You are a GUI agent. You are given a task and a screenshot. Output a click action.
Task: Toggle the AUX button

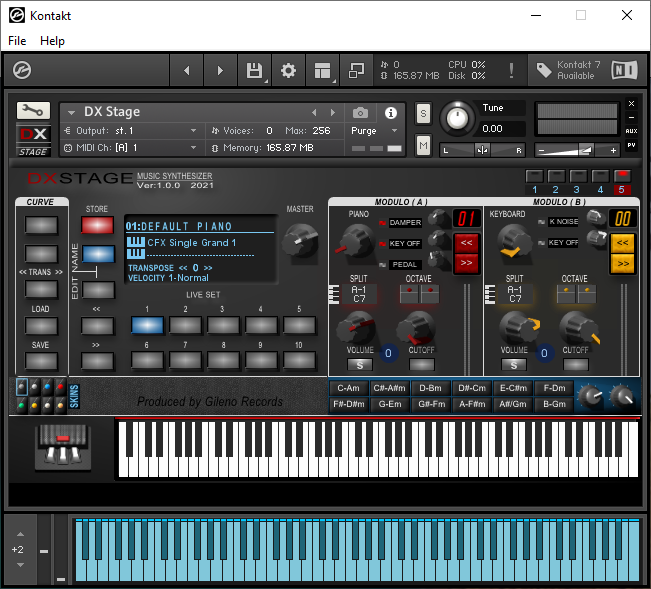point(631,131)
